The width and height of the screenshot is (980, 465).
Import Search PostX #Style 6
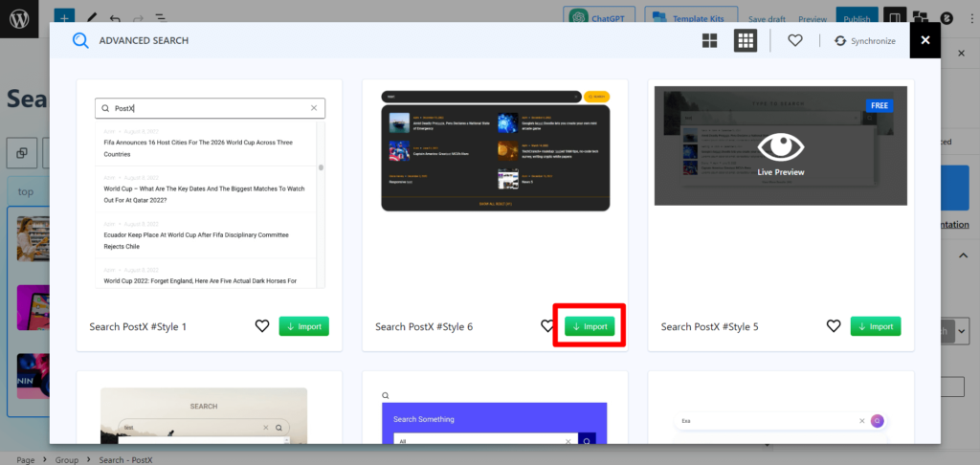point(590,326)
